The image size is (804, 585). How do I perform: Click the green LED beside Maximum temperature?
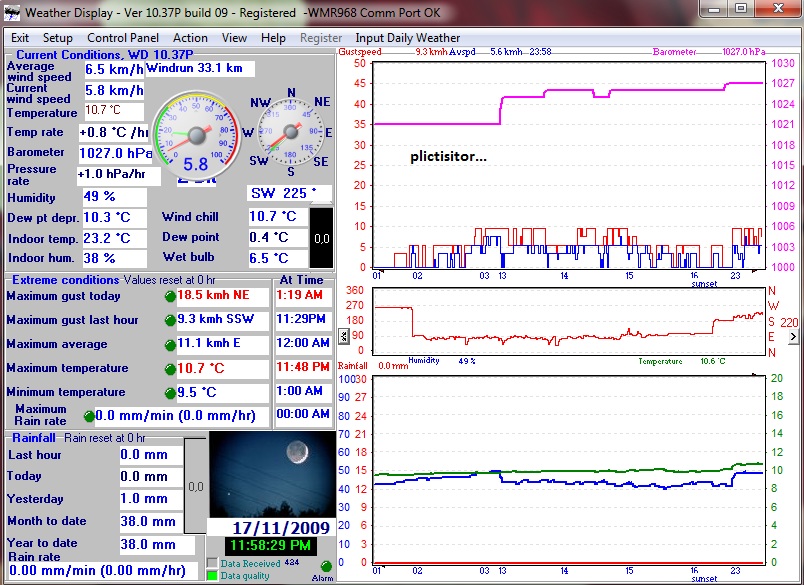pyautogui.click(x=170, y=369)
